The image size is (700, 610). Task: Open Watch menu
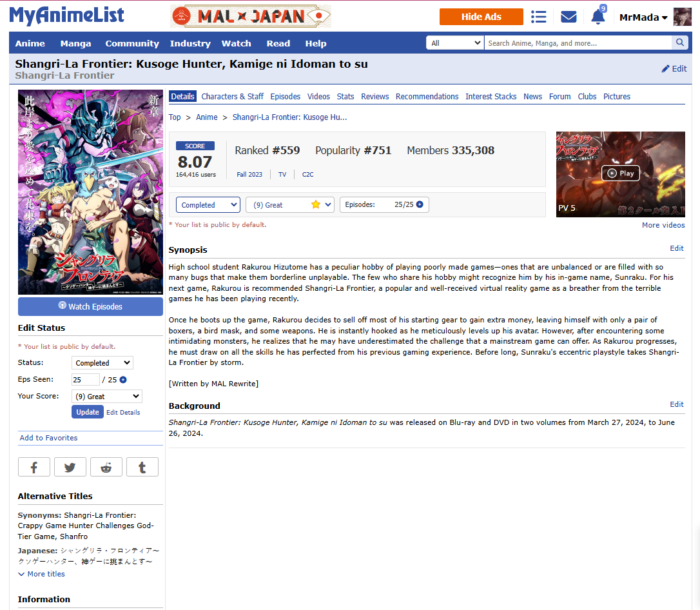(236, 43)
